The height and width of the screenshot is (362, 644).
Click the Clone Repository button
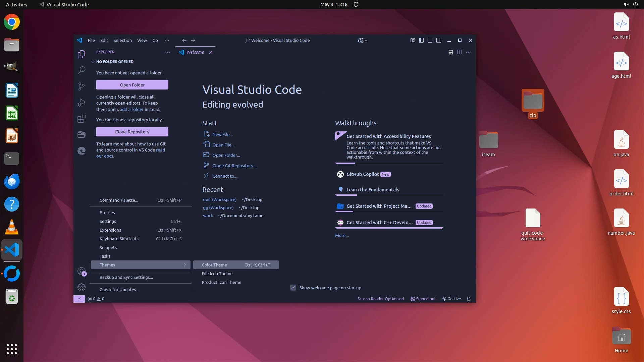(x=132, y=132)
